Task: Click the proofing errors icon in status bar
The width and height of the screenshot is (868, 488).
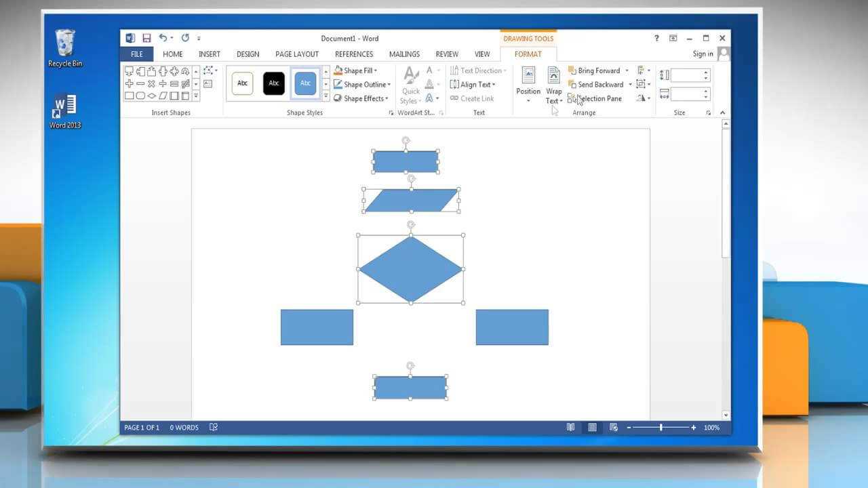Action: point(214,428)
